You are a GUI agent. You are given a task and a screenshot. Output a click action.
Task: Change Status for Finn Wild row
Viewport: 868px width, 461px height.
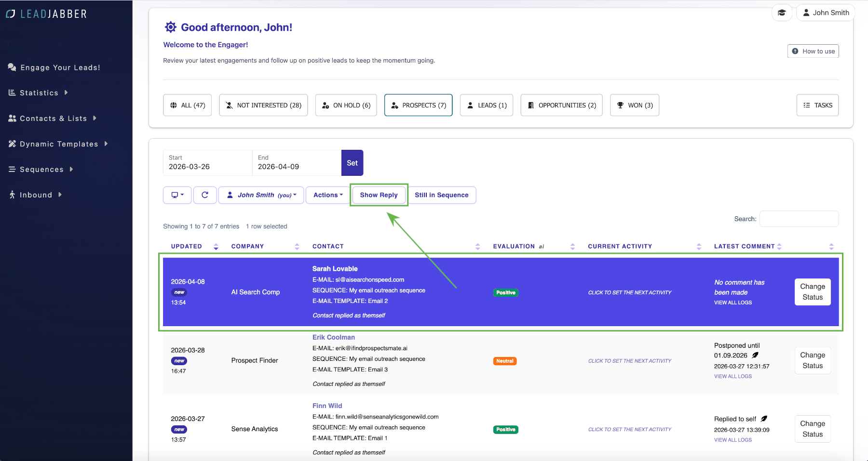[813, 429]
